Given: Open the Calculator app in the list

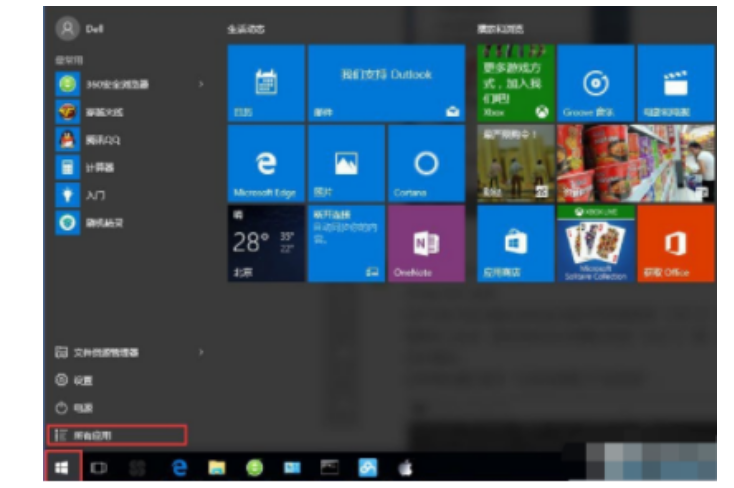Looking at the screenshot, I should click(x=130, y=167).
